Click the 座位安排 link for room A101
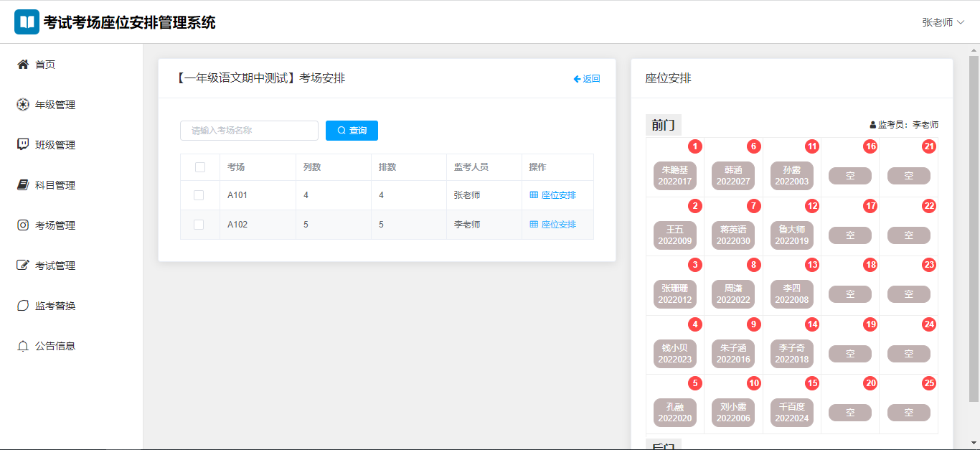Viewport: 980px width, 450px height. pos(552,195)
